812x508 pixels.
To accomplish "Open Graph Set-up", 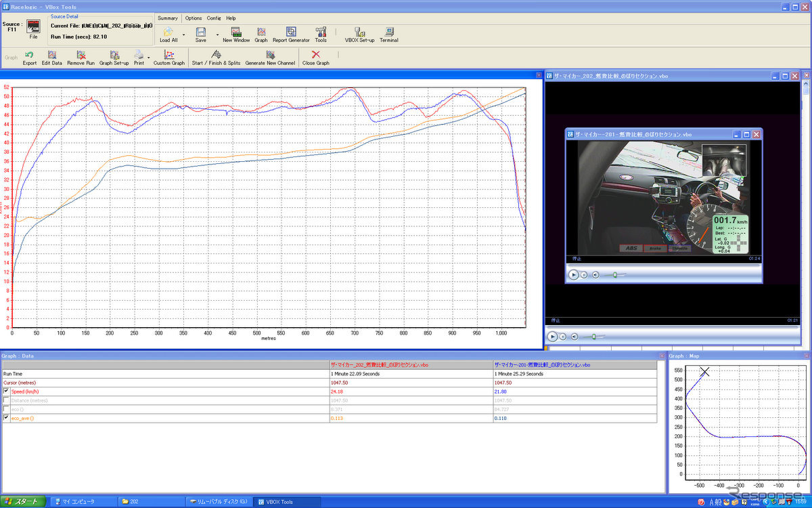I will click(114, 58).
